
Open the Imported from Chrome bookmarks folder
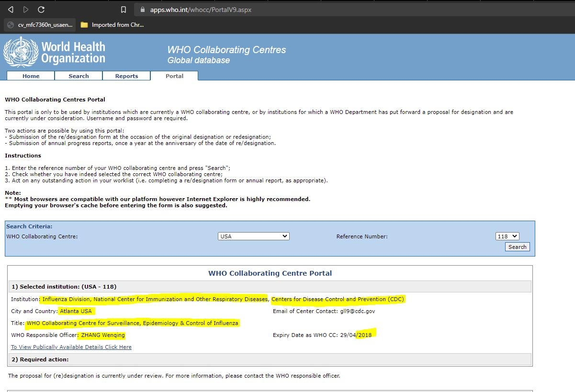113,25
